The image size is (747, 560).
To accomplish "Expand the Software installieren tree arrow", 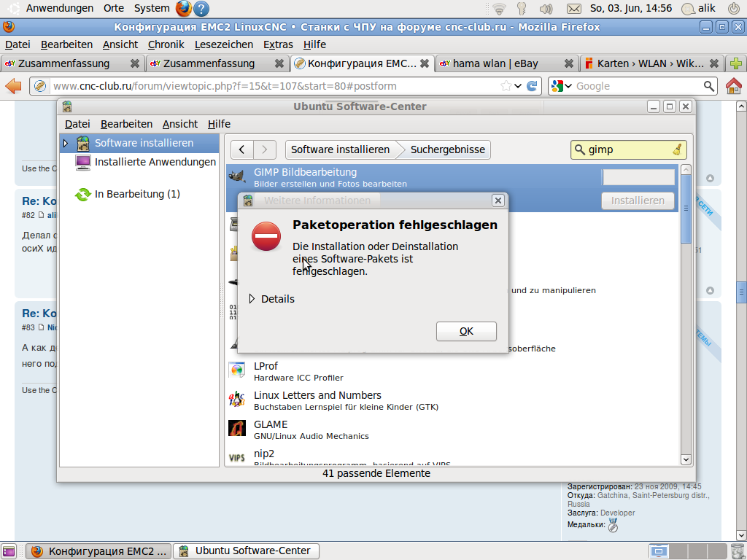I will click(66, 143).
